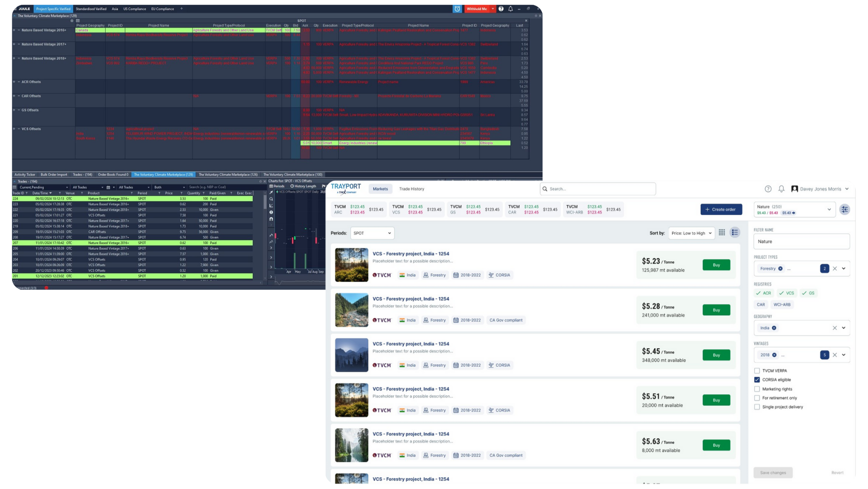The image size is (868, 489).
Task: Remove the Forestry project type chip
Action: coord(780,268)
